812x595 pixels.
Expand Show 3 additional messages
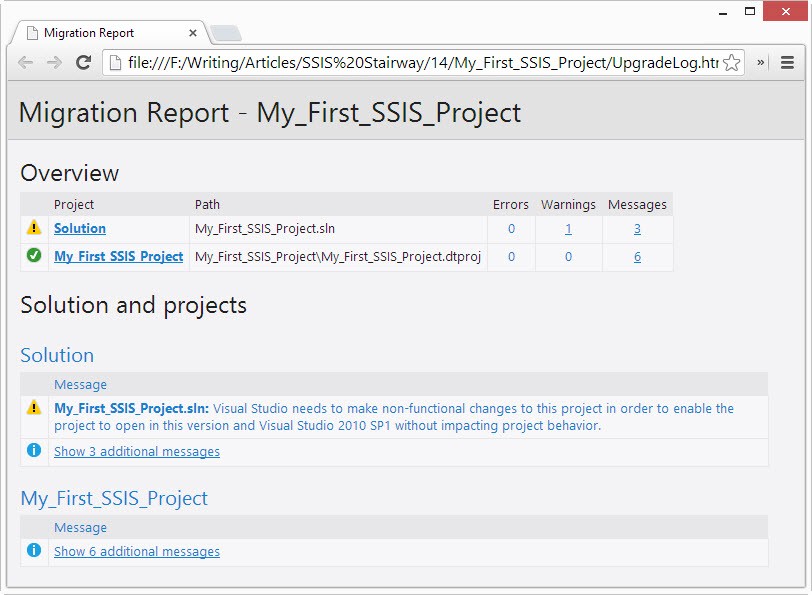point(137,452)
